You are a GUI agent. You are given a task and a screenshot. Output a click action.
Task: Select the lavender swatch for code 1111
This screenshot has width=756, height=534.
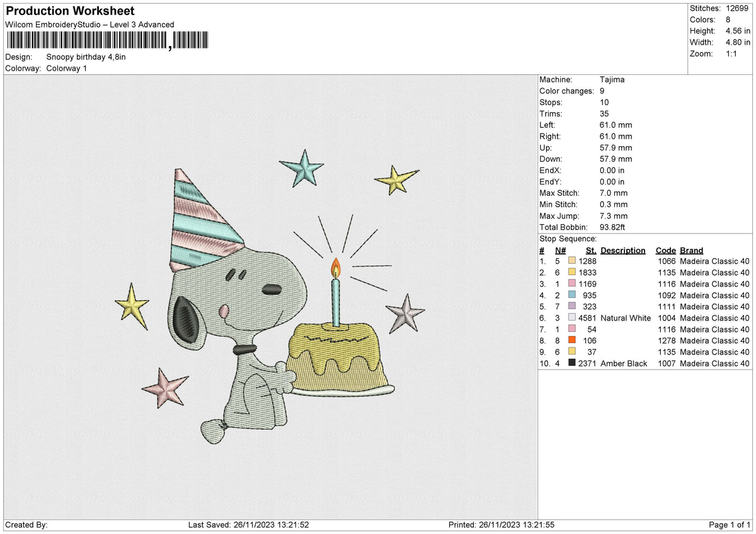(572, 306)
